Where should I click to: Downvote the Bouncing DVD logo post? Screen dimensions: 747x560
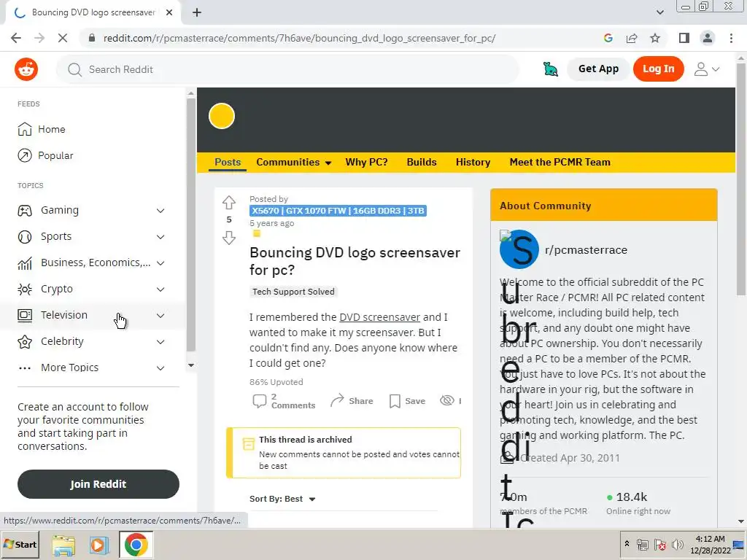(x=228, y=238)
